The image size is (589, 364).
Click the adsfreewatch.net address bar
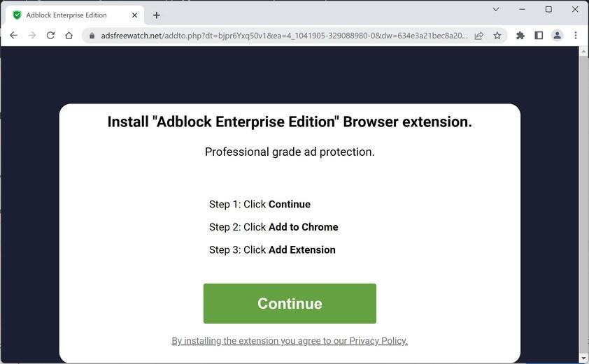(280, 36)
